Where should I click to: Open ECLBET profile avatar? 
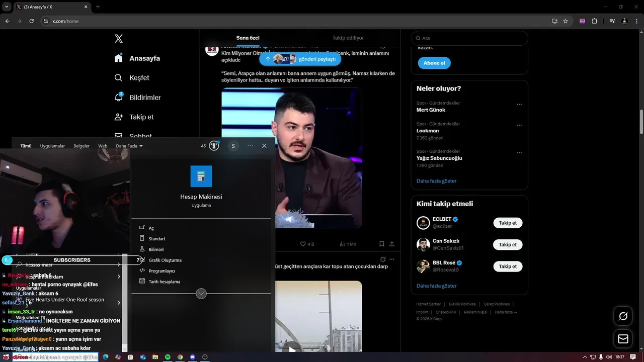pyautogui.click(x=423, y=223)
